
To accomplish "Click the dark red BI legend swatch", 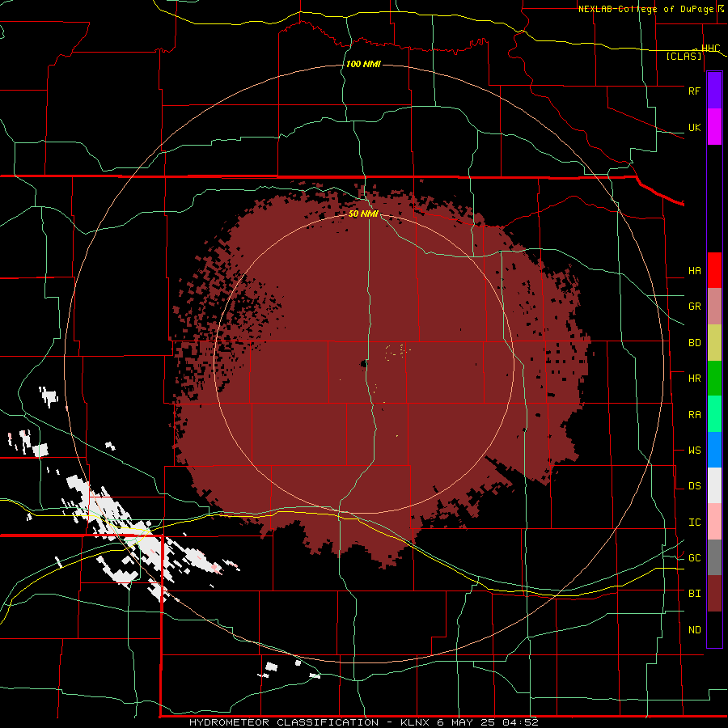I will (x=714, y=594).
